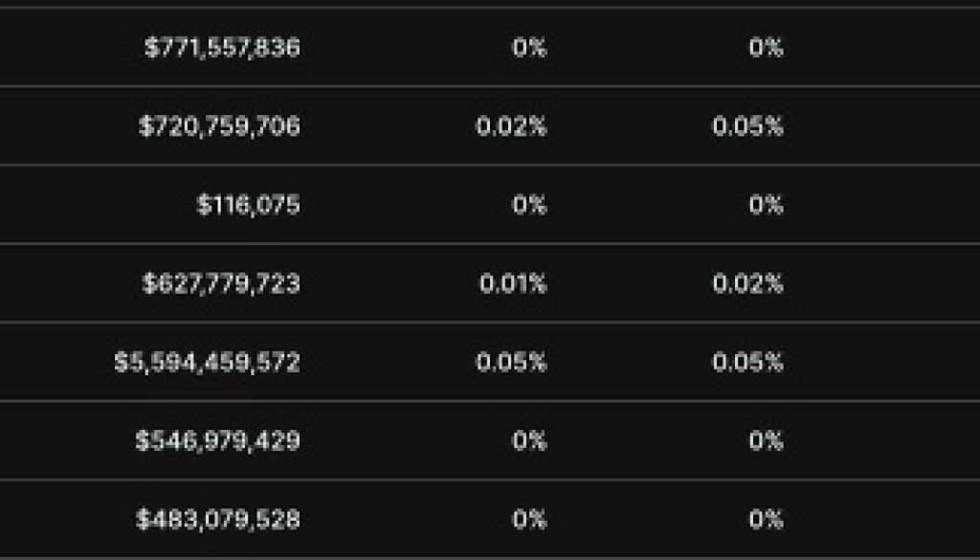The height and width of the screenshot is (560, 980).
Task: Click 0.02% in the $627,779,723 row
Action: pyautogui.click(x=747, y=283)
